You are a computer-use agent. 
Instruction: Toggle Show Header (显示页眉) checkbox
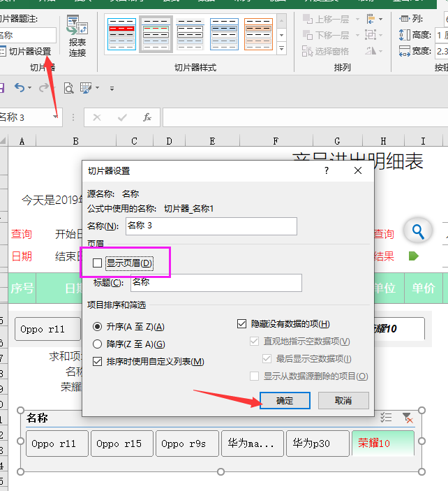(x=97, y=263)
